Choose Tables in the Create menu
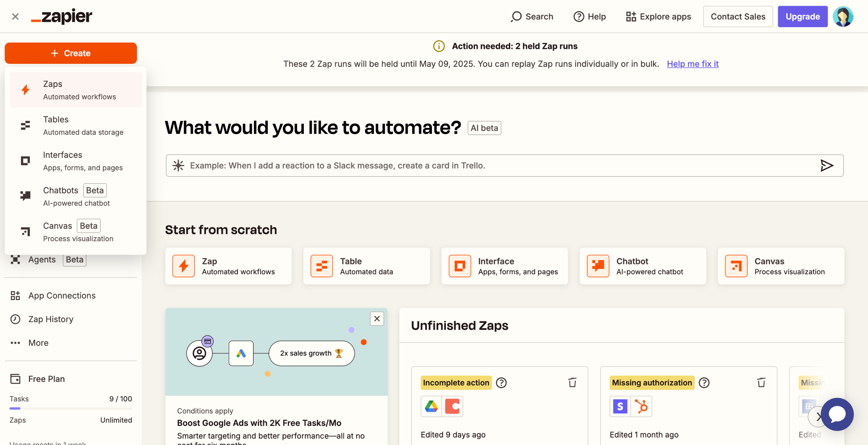This screenshot has height=445, width=868. click(x=76, y=126)
